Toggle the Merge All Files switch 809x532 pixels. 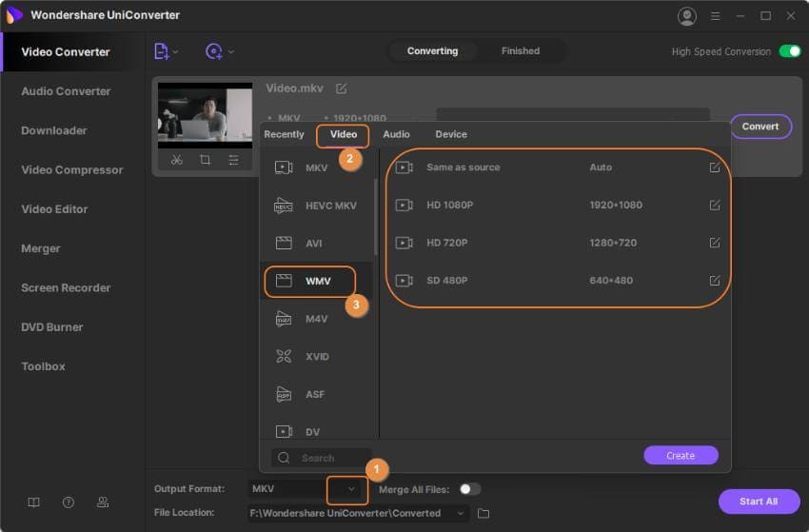click(469, 489)
